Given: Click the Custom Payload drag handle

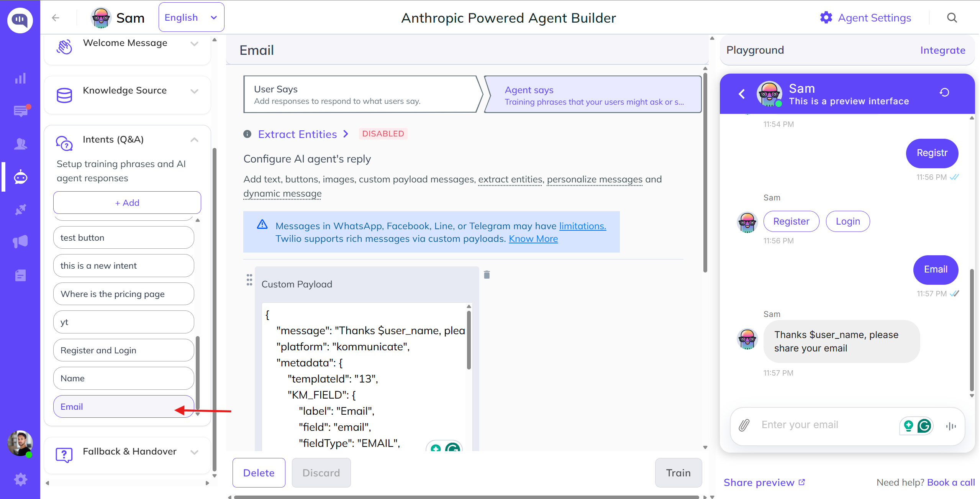Looking at the screenshot, I should click(x=249, y=280).
